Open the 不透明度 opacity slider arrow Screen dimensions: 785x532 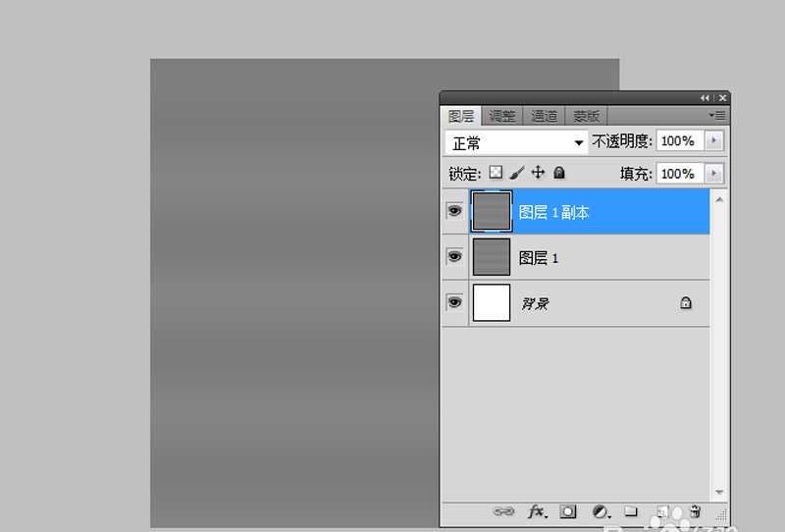714,141
